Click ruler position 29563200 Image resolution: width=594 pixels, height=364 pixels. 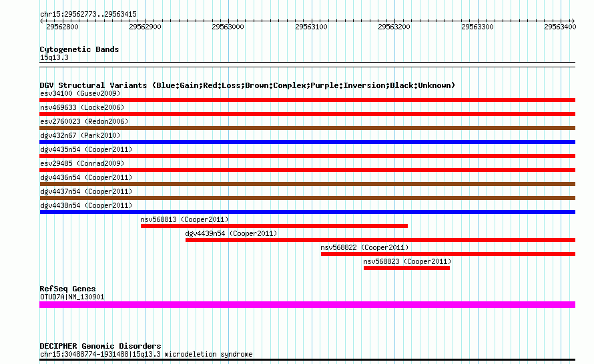click(394, 27)
